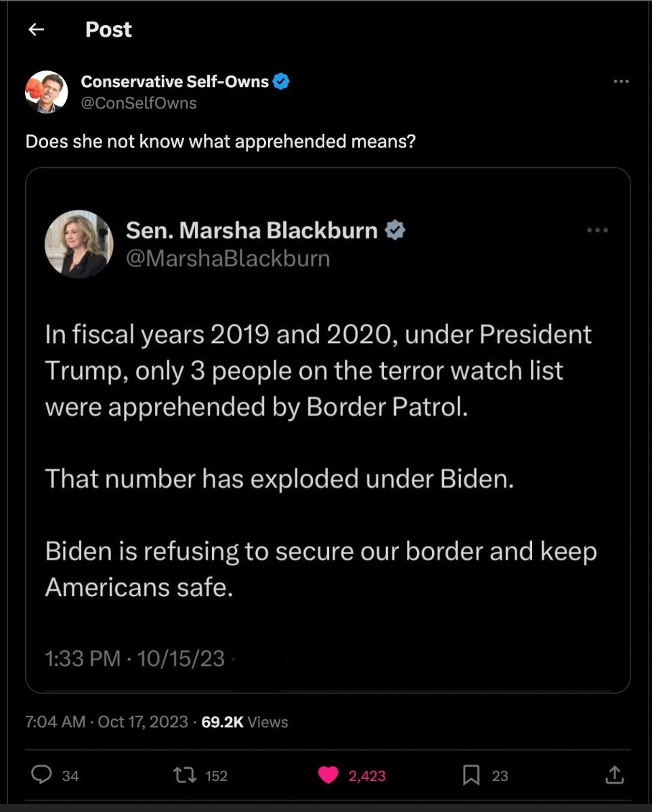
Task: Click Marsha Blackburn profile photo
Action: pyautogui.click(x=79, y=244)
